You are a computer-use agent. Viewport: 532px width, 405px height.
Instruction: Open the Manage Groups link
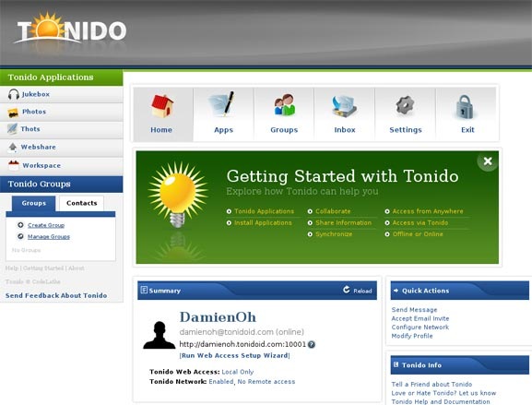tap(49, 236)
